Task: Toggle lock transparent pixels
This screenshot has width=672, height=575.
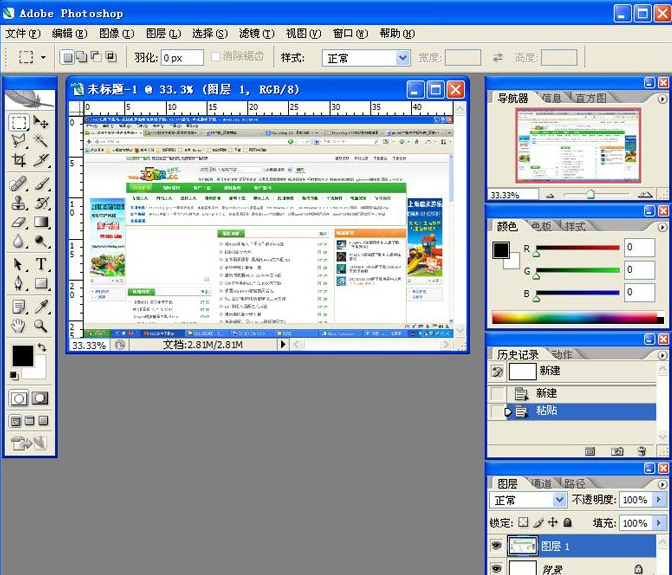Action: click(523, 522)
